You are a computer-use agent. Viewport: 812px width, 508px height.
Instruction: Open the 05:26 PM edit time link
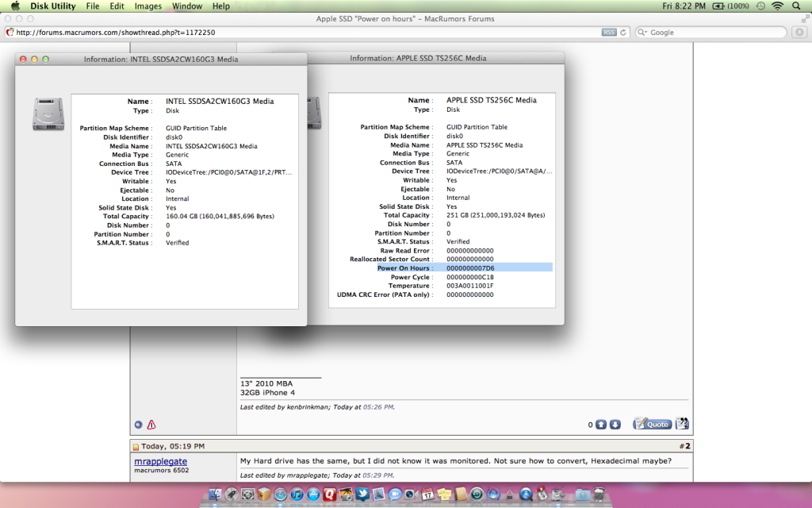coord(377,407)
